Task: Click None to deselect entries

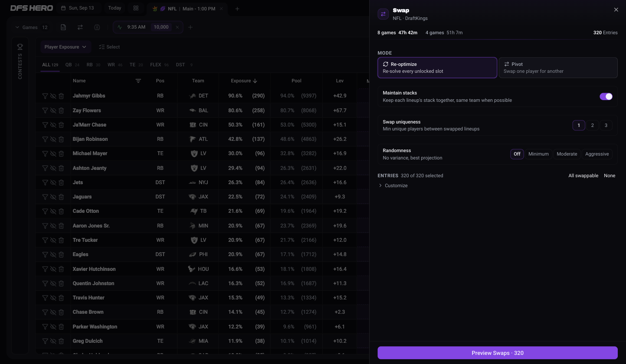Action: 610,175
